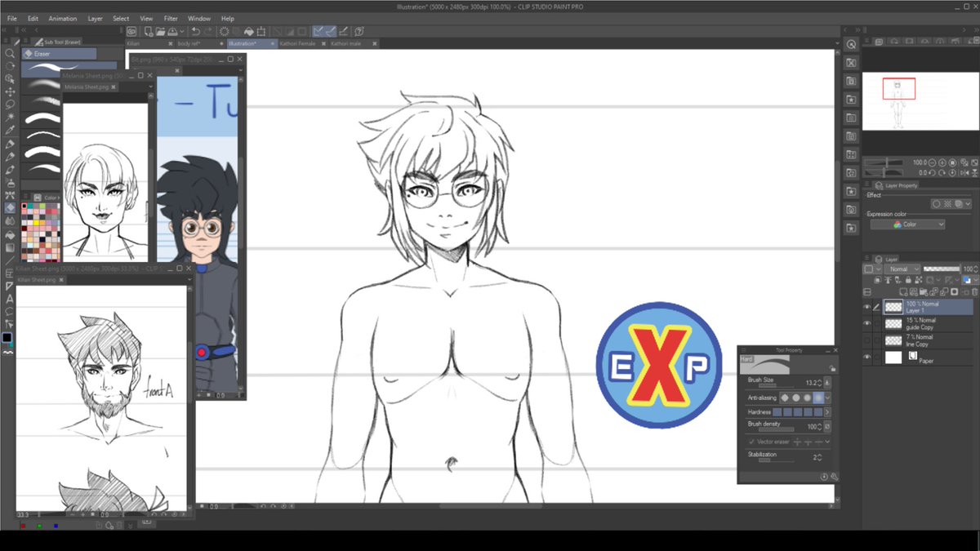Select the Eraser tool in left toolbar
Image resolution: width=980 pixels, height=551 pixels.
(9, 207)
